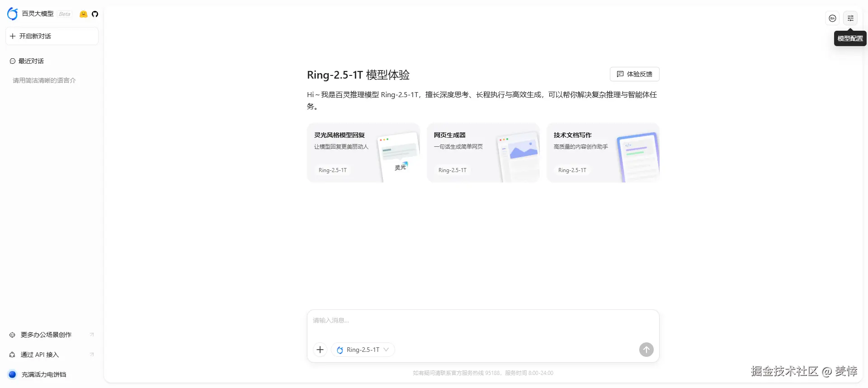The image size is (868, 388).
Task: Switch language with the En icon
Action: click(832, 18)
